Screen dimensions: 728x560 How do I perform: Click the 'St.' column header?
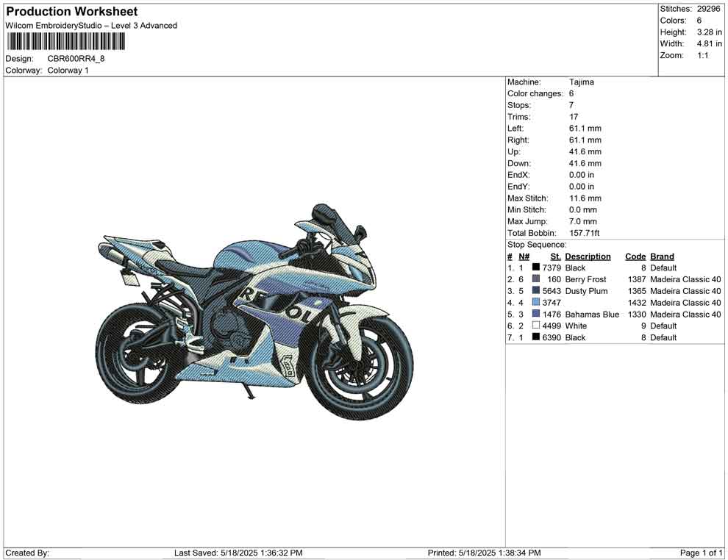[x=555, y=256]
